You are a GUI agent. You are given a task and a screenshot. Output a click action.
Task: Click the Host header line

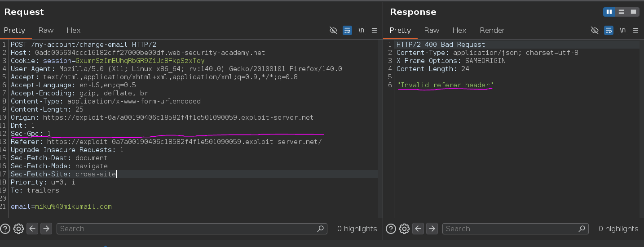[x=138, y=53]
